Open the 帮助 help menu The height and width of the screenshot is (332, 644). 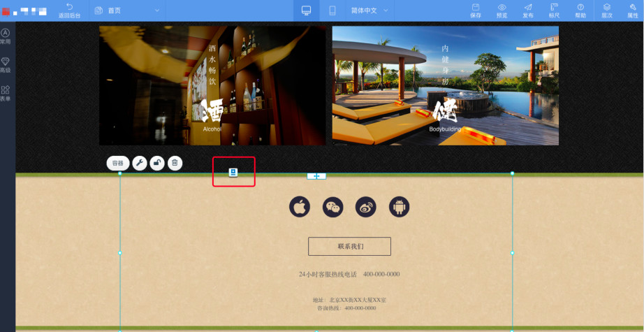point(580,10)
